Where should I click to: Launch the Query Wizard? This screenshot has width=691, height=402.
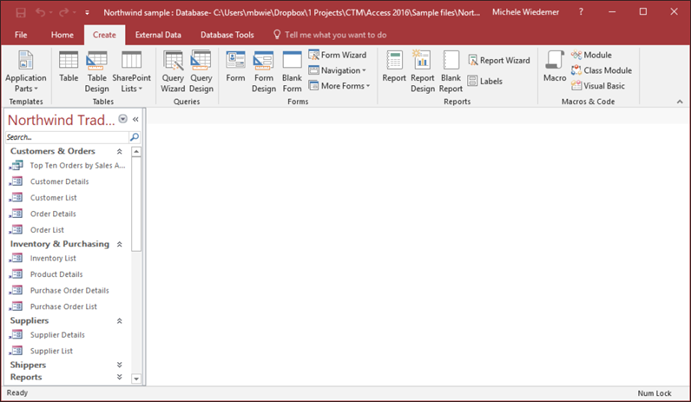pyautogui.click(x=173, y=71)
